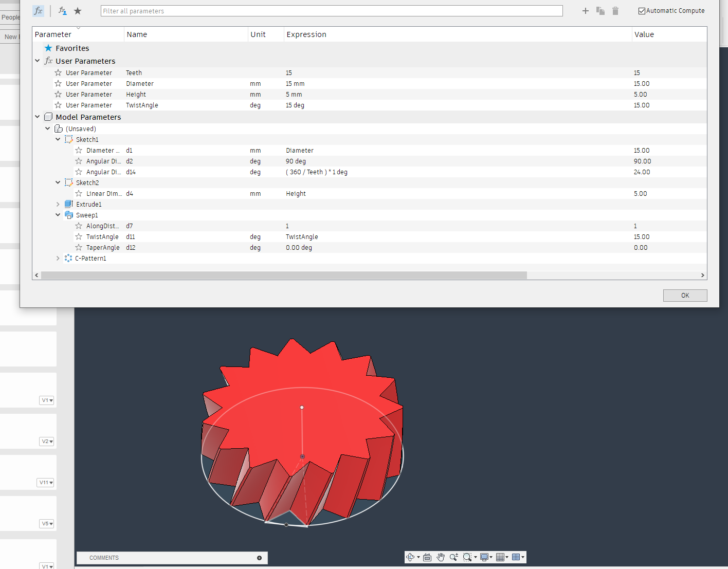Click the favorites star filter icon
Image resolution: width=728 pixels, height=569 pixels.
click(78, 10)
